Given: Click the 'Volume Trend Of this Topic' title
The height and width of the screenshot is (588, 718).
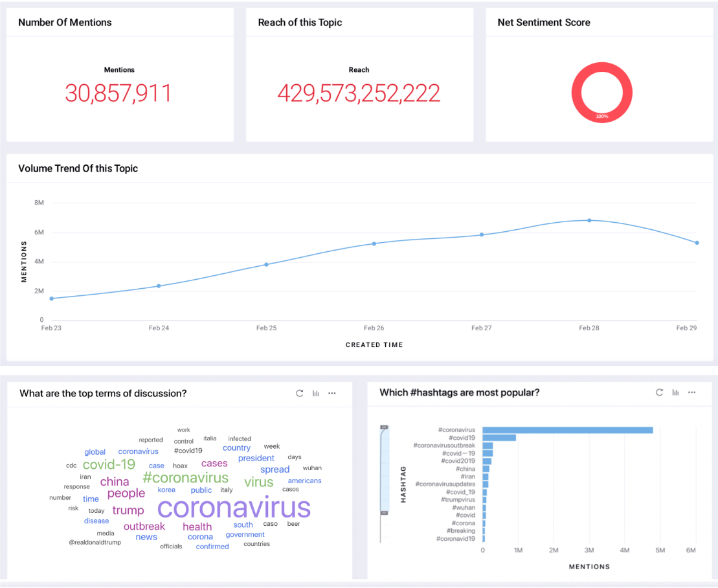Looking at the screenshot, I should (78, 168).
